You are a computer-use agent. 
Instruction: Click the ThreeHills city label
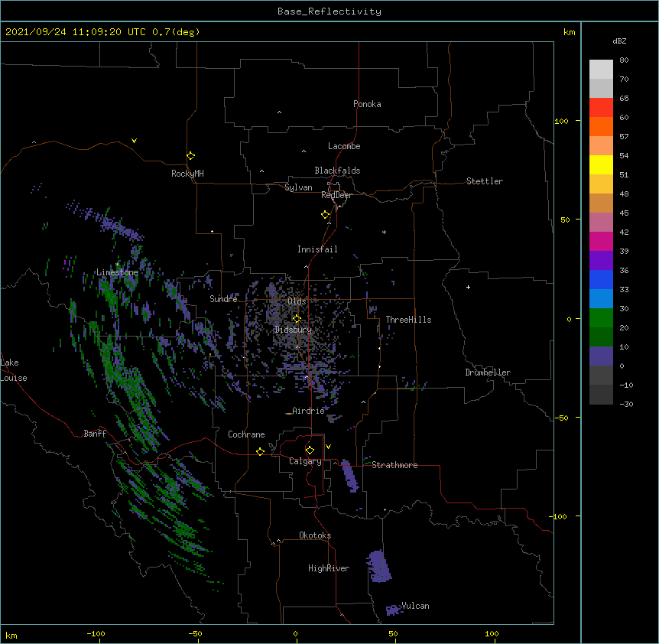[x=408, y=320]
